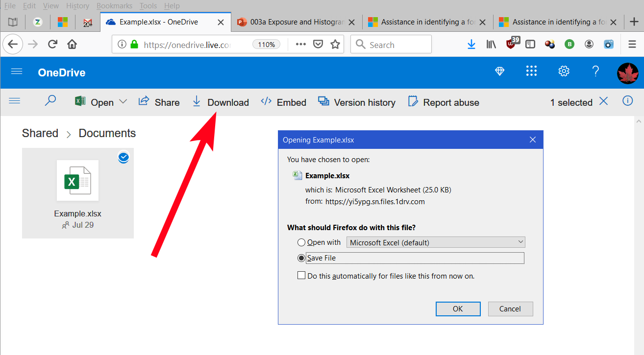Viewport: 644px width, 355px height.
Task: Open the Library icon in toolbar
Action: click(x=491, y=45)
